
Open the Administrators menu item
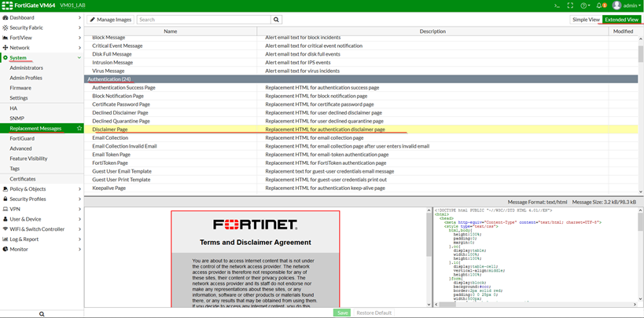[26, 68]
